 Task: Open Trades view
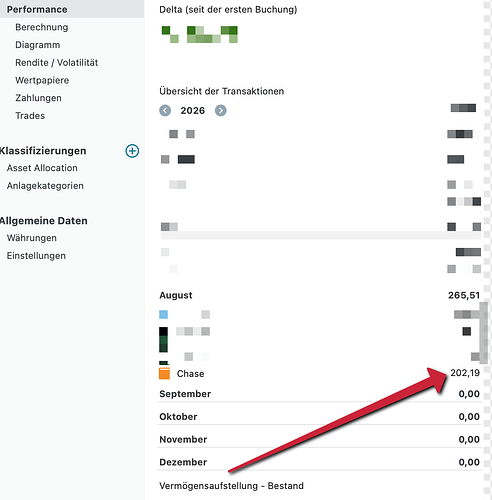tap(30, 115)
